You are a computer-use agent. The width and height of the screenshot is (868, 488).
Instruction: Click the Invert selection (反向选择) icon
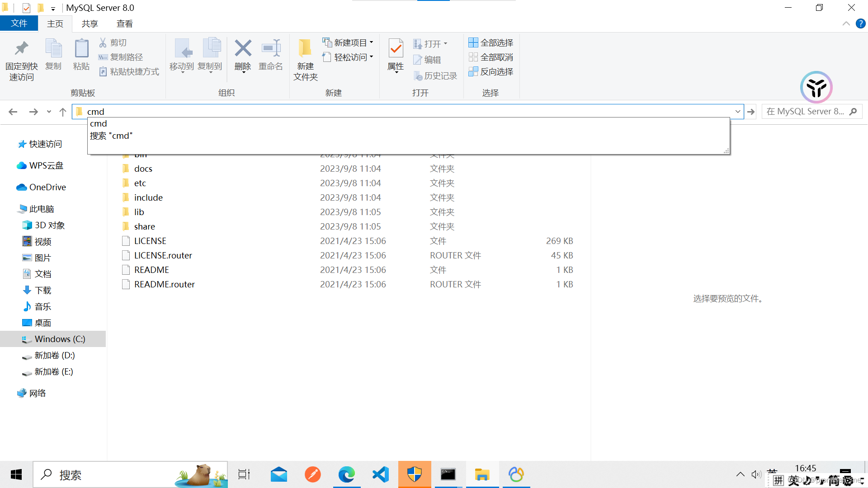473,71
